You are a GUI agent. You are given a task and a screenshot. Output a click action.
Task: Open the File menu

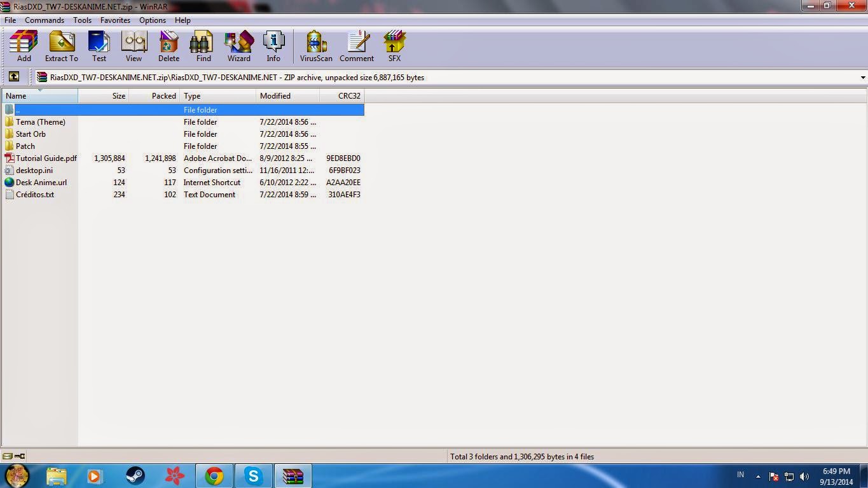(x=10, y=20)
